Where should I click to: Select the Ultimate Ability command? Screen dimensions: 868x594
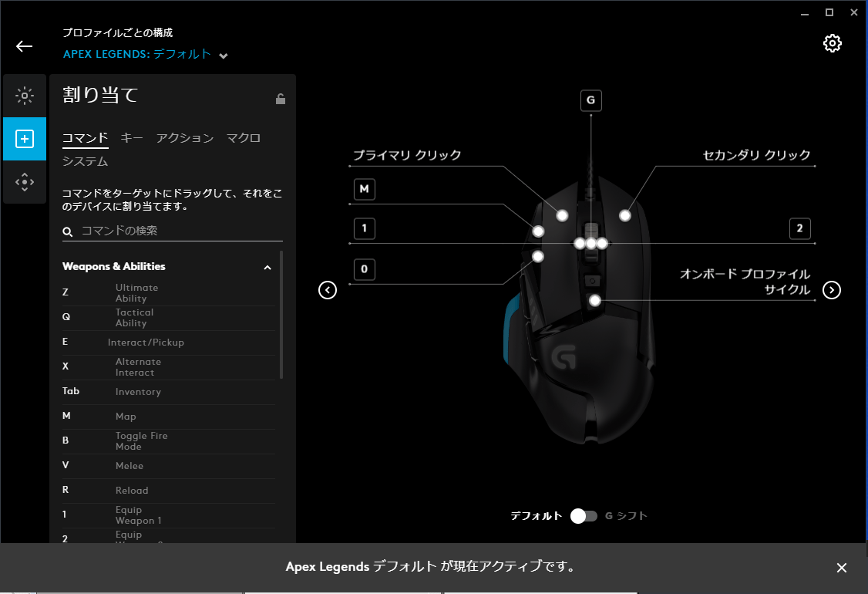tap(136, 293)
